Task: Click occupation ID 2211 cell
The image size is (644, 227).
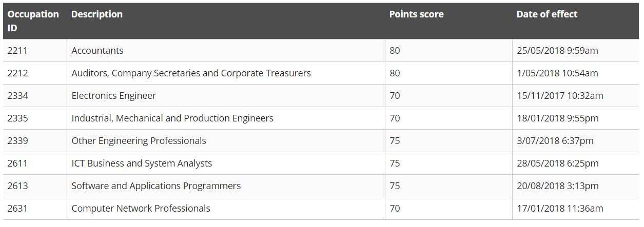Action: coord(18,51)
